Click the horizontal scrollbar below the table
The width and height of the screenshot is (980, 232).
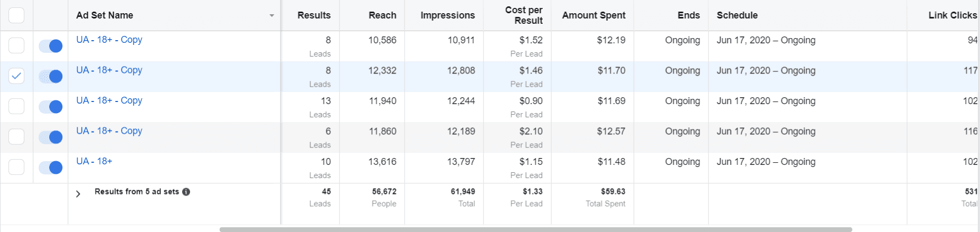pyautogui.click(x=535, y=229)
